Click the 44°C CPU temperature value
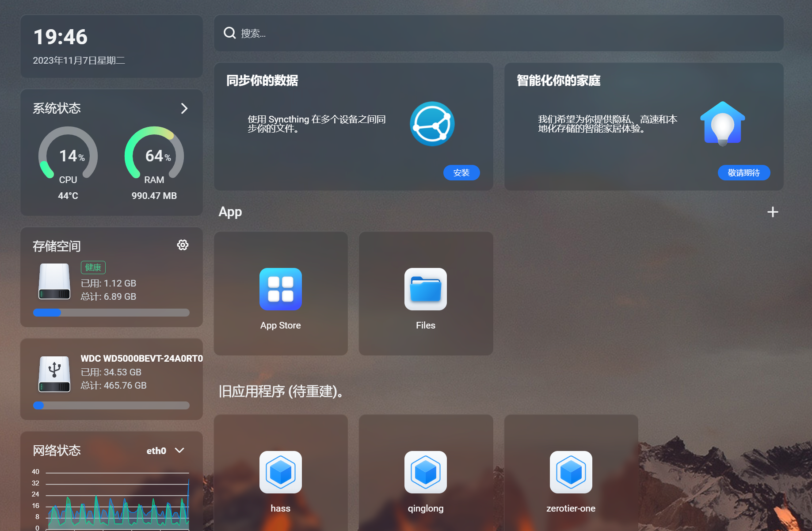 click(68, 195)
